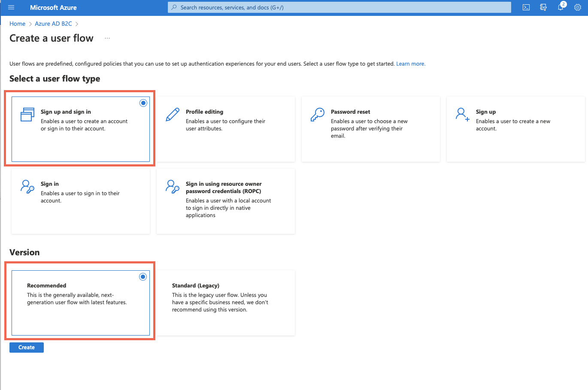
Task: Select the Recommended version radio button
Action: pyautogui.click(x=143, y=277)
